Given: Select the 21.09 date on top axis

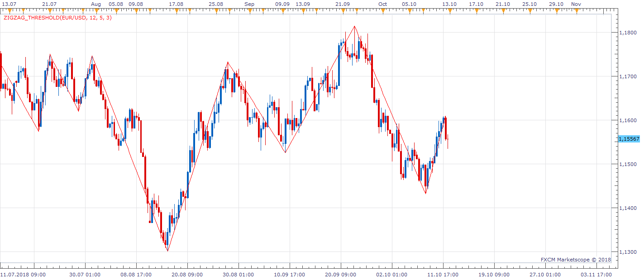Looking at the screenshot, I should (x=343, y=4).
